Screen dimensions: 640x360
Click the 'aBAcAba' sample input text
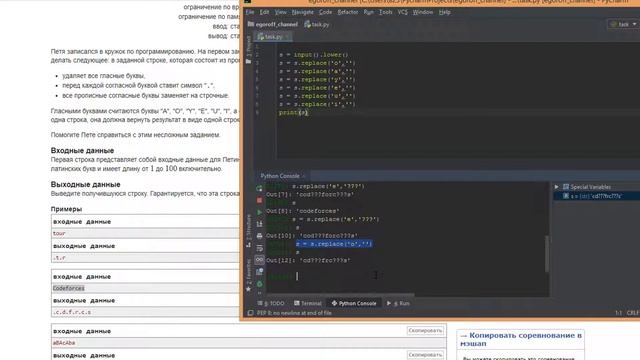point(64,343)
